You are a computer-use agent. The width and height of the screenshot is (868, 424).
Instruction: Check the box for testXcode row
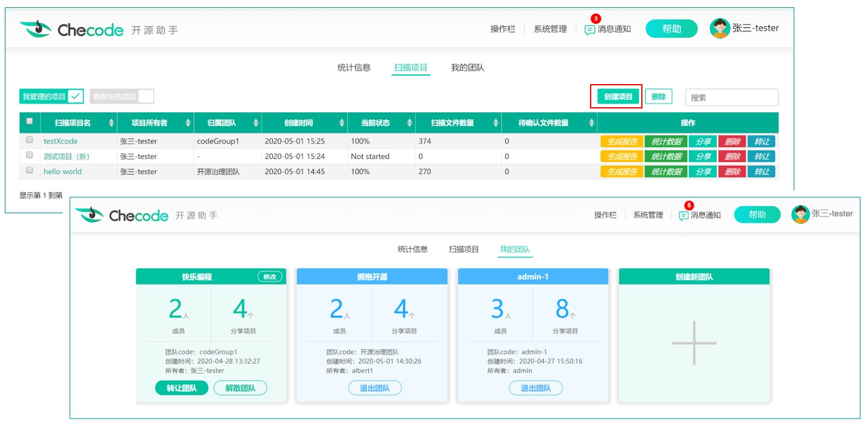29,140
